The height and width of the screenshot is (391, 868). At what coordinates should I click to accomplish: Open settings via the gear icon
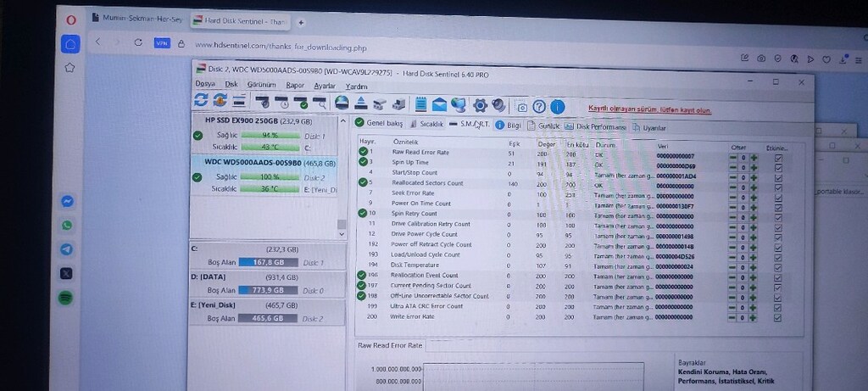[480, 105]
